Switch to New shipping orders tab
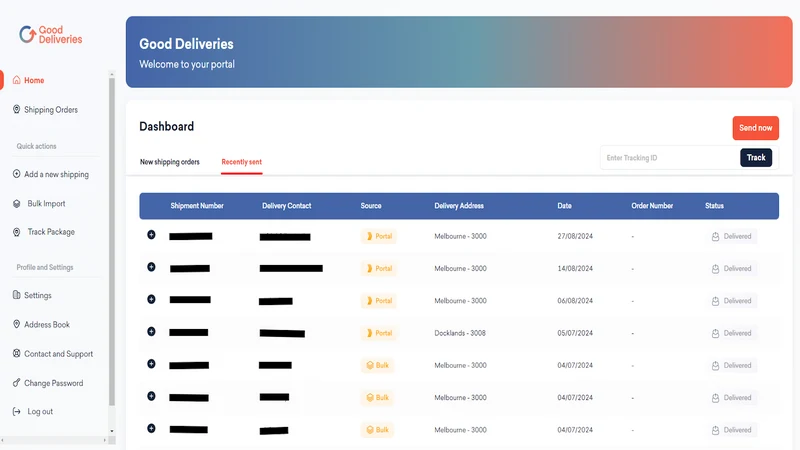Screen dimensions: 800x450 [x=170, y=162]
